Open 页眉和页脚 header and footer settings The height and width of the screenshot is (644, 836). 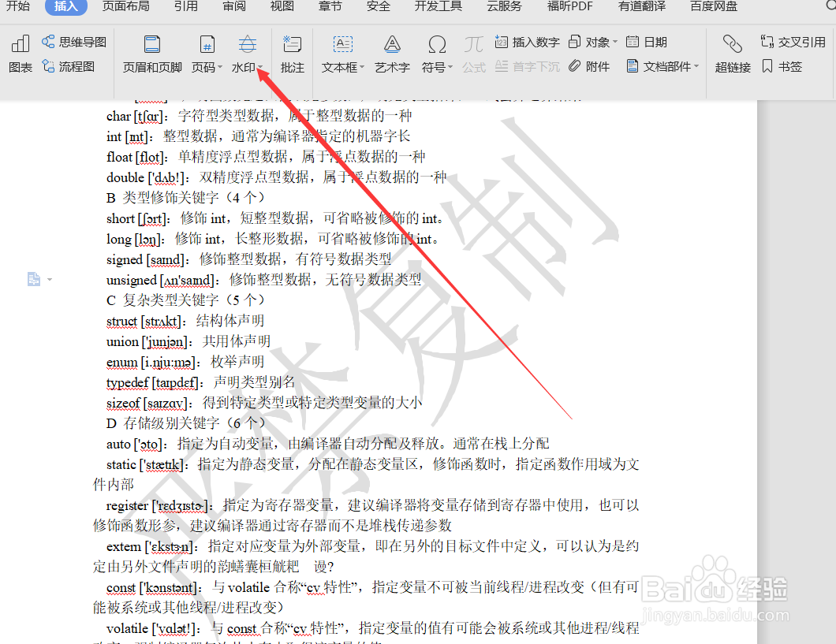(151, 55)
